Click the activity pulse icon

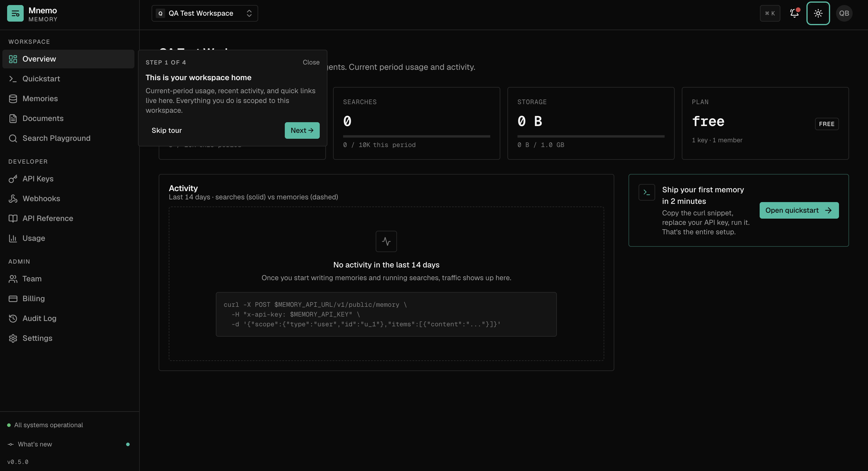[x=386, y=241]
